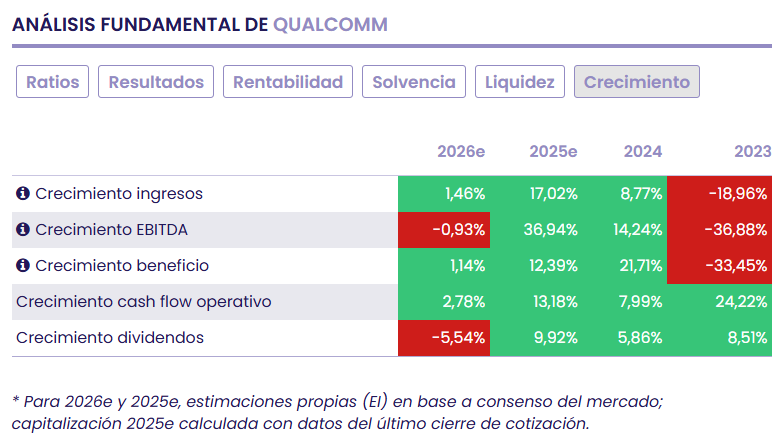Select the Rentabilidad tab
The image size is (781, 448).
point(288,82)
